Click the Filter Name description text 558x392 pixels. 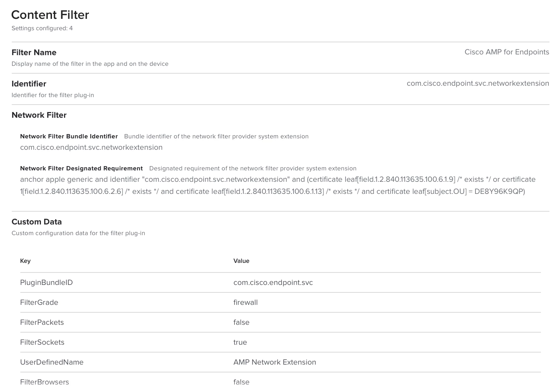[x=90, y=64]
